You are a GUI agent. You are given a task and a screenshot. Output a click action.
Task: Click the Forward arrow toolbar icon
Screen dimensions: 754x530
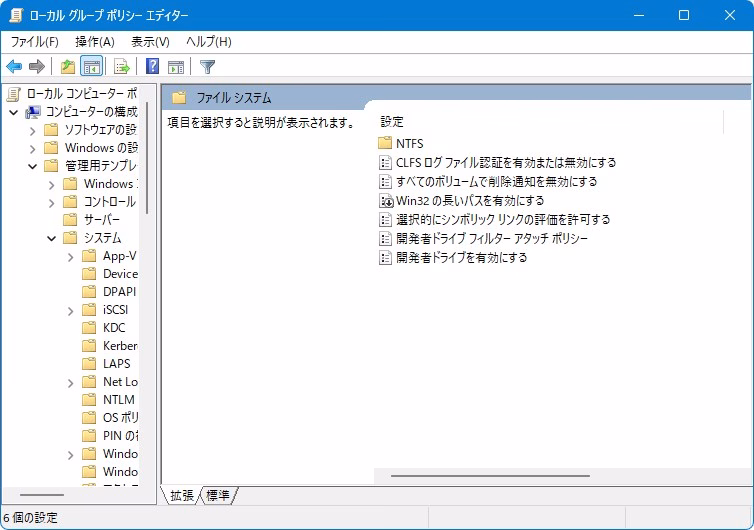[x=37, y=67]
